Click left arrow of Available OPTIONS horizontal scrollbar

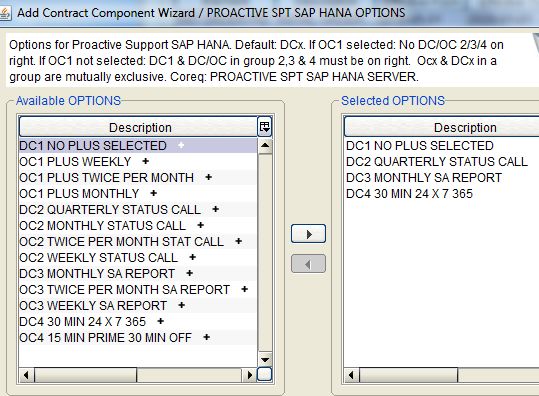tap(26, 375)
